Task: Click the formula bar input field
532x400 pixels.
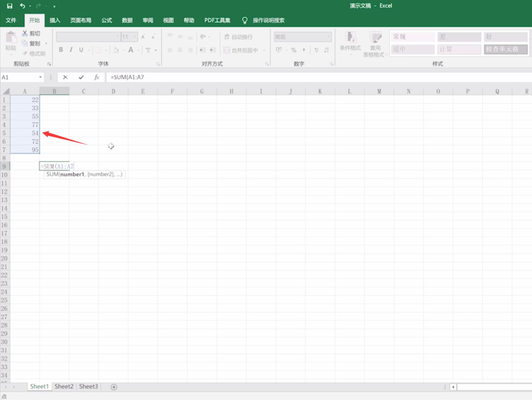Action: pyautogui.click(x=319, y=77)
